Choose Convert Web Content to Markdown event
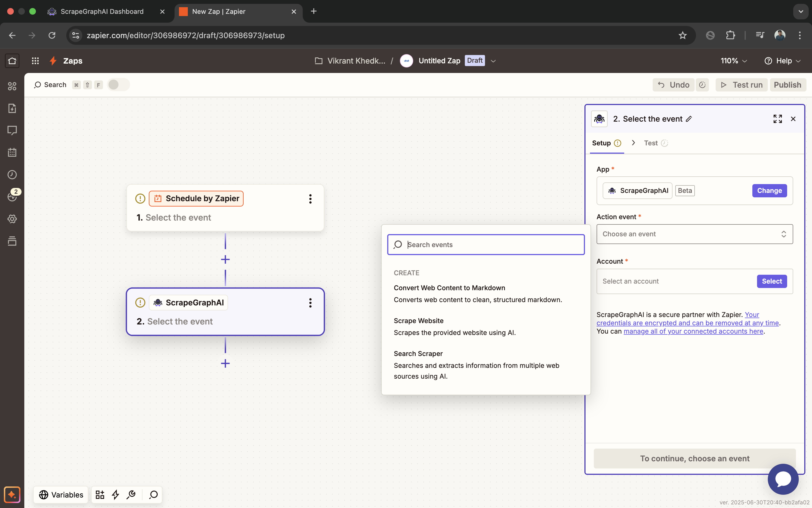Screen dimensions: 812x508 (x=486, y=294)
